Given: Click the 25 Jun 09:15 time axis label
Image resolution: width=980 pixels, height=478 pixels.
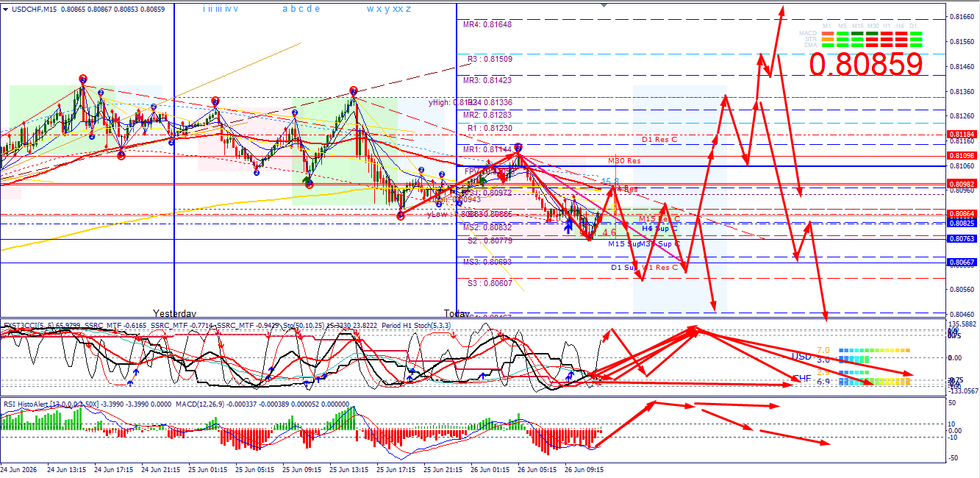Looking at the screenshot, I should pyautogui.click(x=304, y=468).
